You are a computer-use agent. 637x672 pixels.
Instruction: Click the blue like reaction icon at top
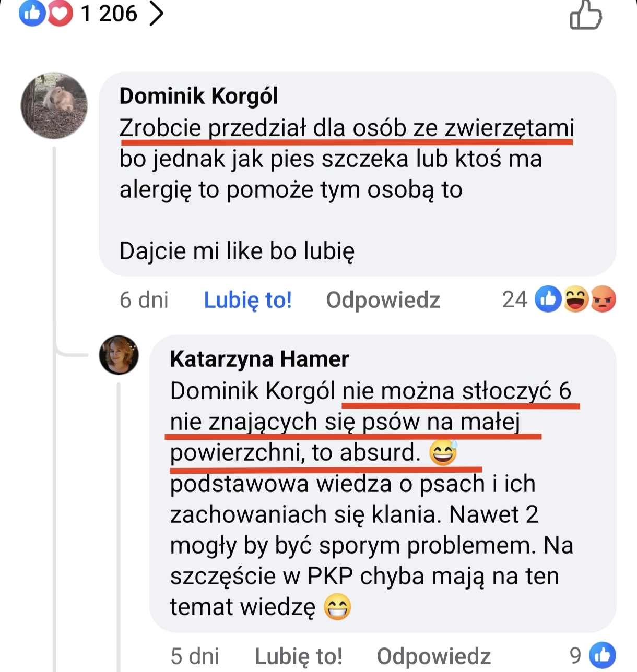click(x=32, y=14)
